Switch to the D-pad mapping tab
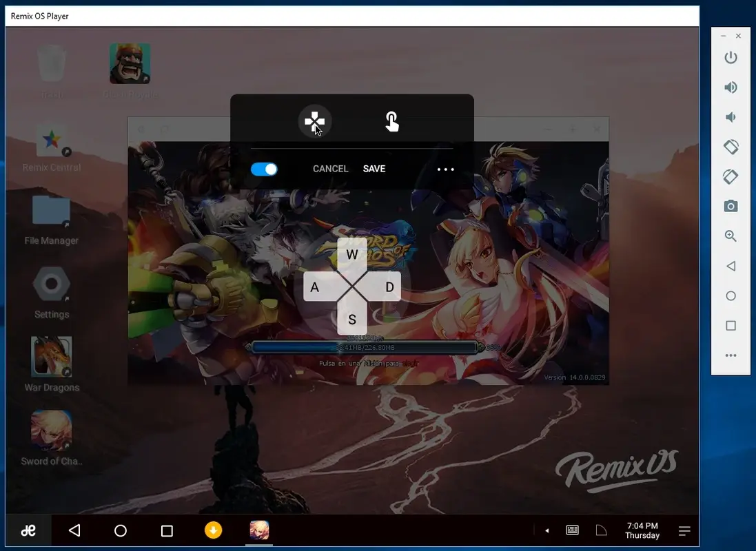Image resolution: width=756 pixels, height=551 pixels. pyautogui.click(x=315, y=121)
